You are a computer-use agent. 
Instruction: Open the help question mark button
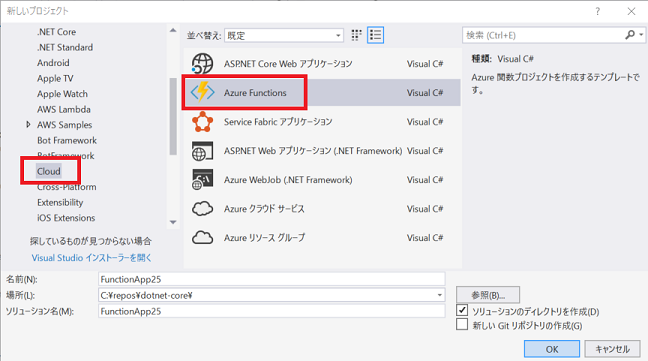coord(598,11)
